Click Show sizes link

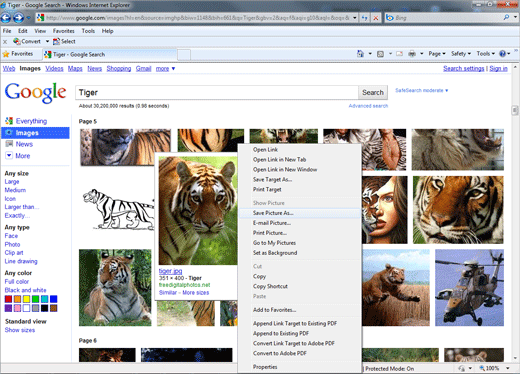coord(20,330)
